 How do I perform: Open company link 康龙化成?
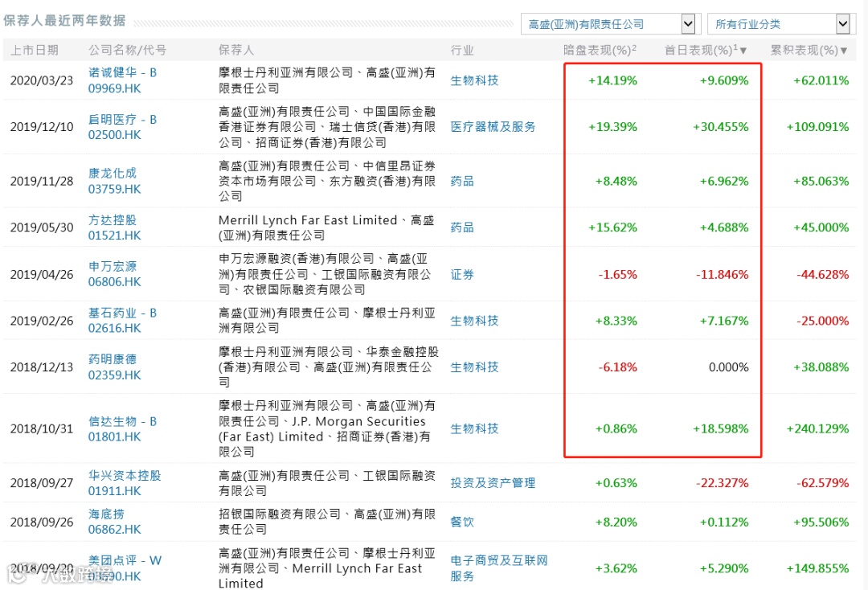(x=113, y=174)
